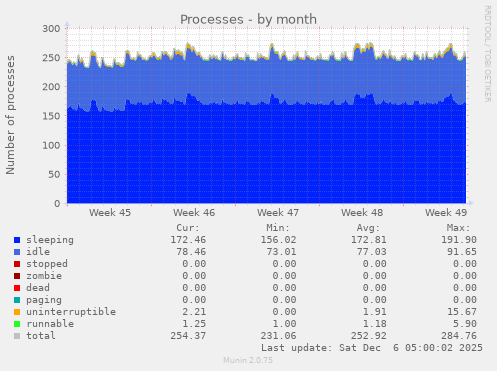
Task: Click the y-axis value 200
Action: [x=51, y=87]
